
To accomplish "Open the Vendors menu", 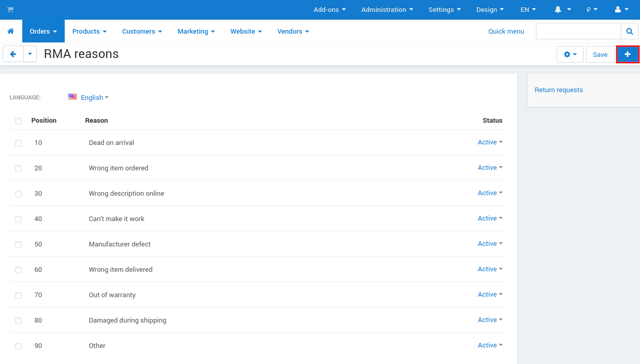I will (x=293, y=32).
